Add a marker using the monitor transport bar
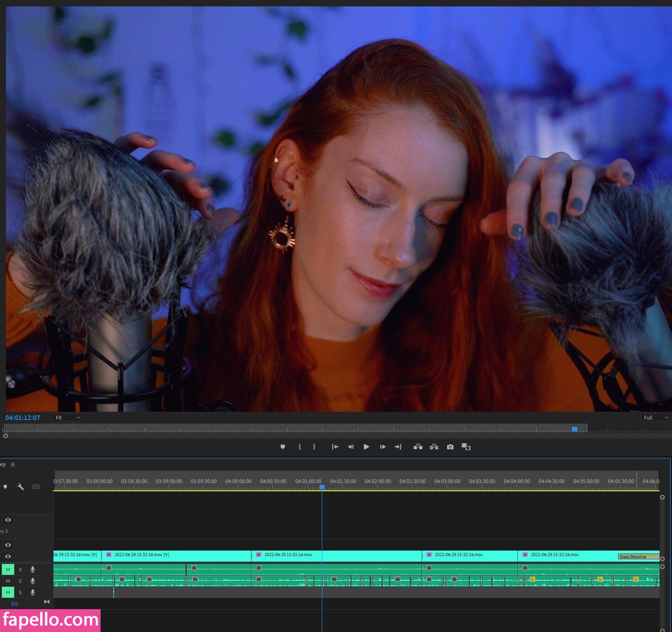672x632 pixels. 283,446
